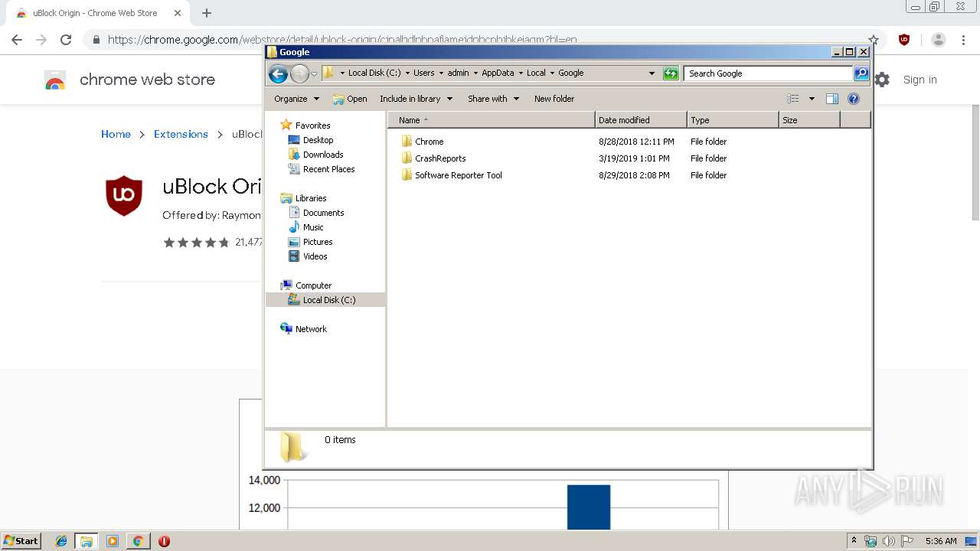Image resolution: width=980 pixels, height=551 pixels.
Task: Click admin in the address breadcrumb
Action: click(x=458, y=73)
